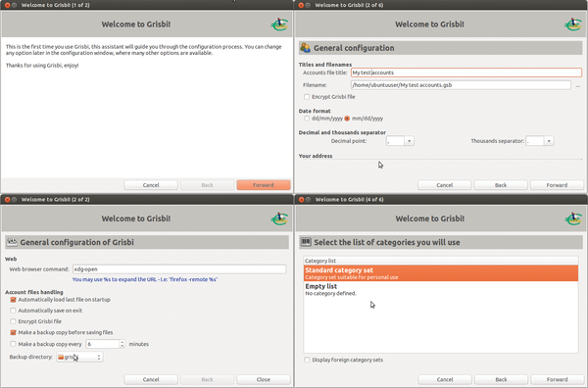This screenshot has height=388, width=588.
Task: Select the Standard category set row
Action: [441, 273]
